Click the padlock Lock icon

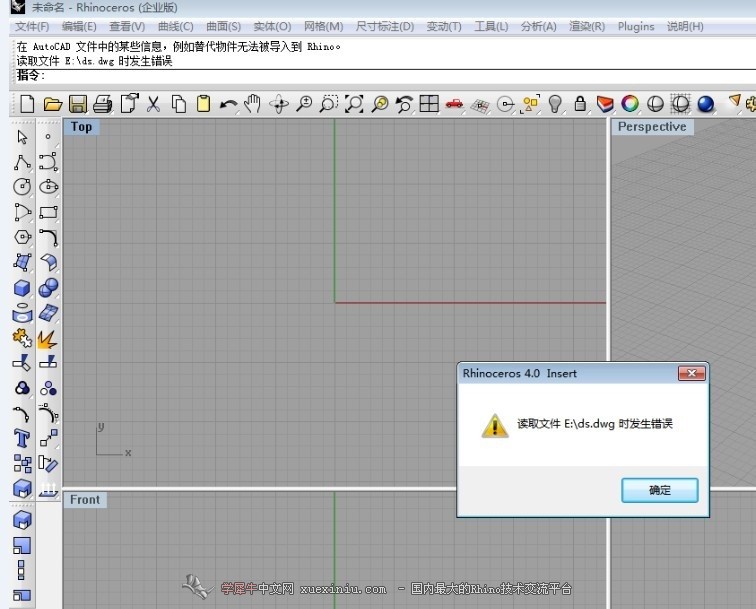coord(580,103)
